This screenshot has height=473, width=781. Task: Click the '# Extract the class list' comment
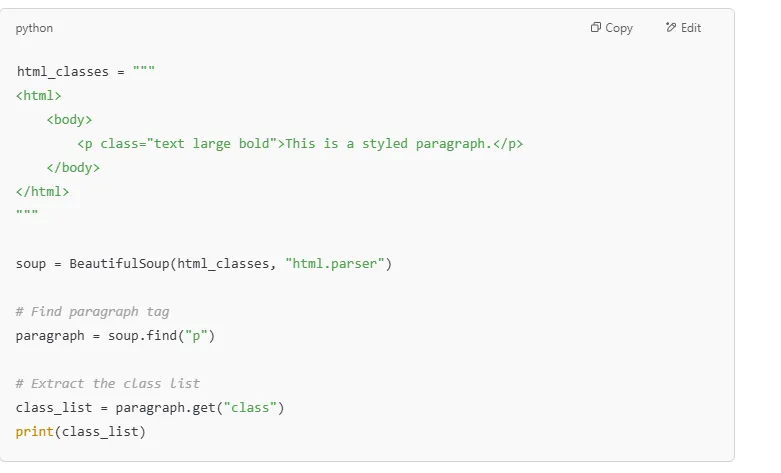[x=108, y=384]
